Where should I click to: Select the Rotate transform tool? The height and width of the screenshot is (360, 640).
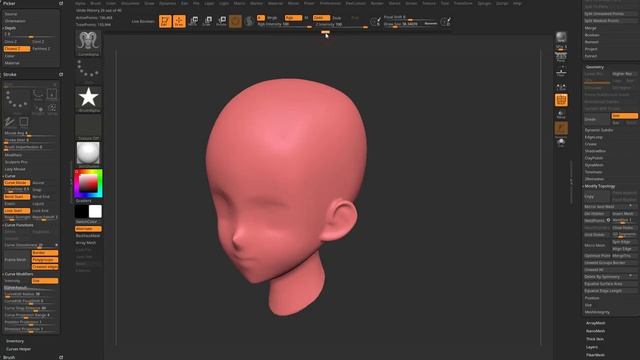pos(221,21)
